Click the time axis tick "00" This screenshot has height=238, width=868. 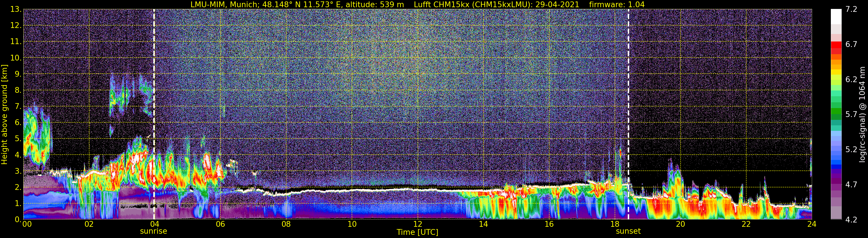coord(27,224)
